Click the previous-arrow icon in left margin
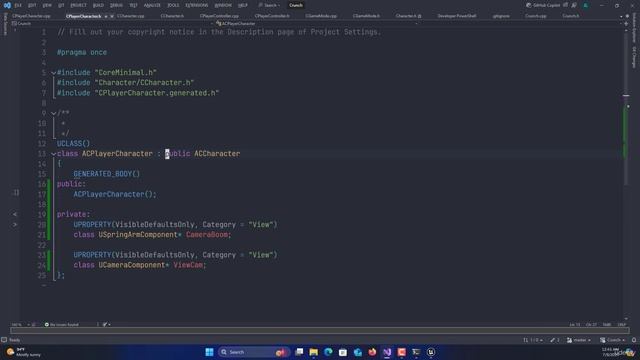The image size is (640, 360). point(15,214)
